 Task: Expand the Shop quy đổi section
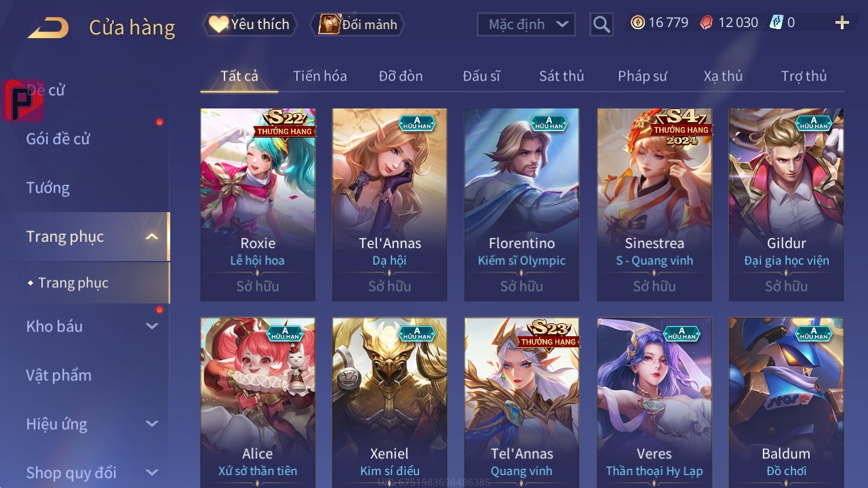point(152,472)
